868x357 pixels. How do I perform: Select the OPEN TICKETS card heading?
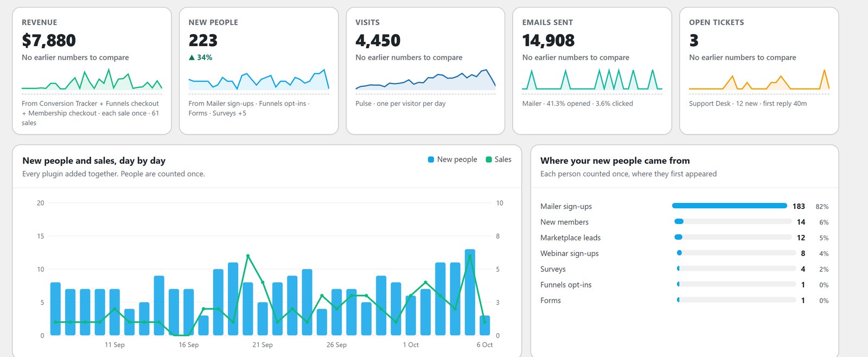(716, 22)
